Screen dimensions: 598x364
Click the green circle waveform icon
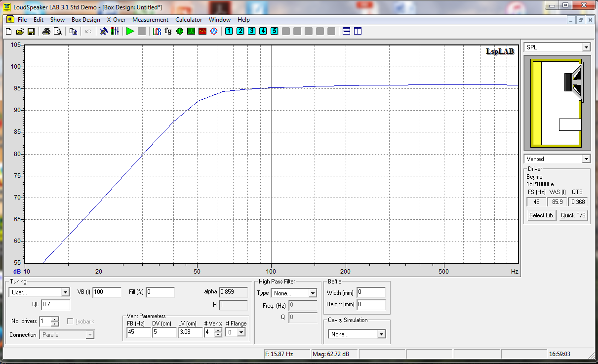[x=180, y=31]
